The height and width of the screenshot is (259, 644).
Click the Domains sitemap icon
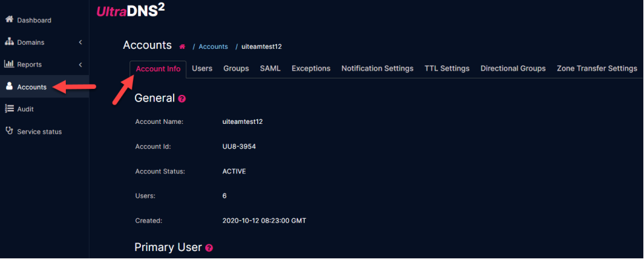pos(9,42)
